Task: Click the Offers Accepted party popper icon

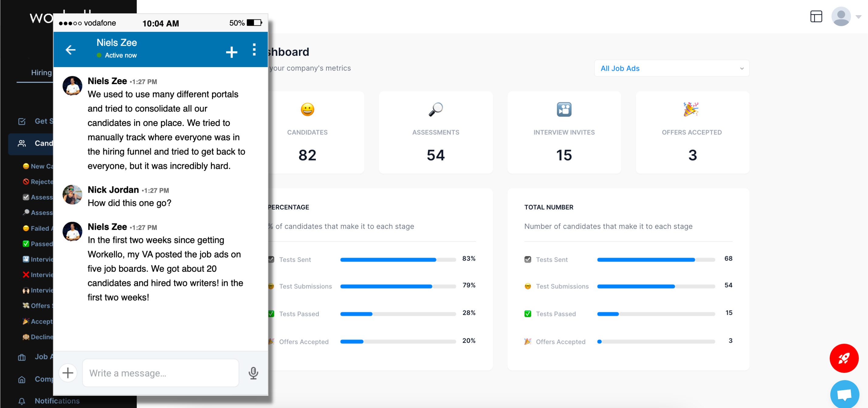Action: click(x=691, y=109)
